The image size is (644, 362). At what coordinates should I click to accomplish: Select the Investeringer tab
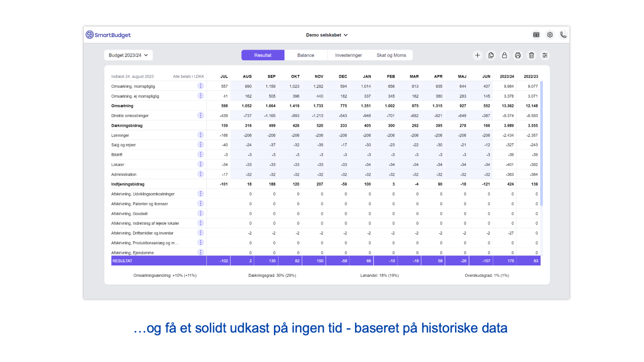point(348,55)
